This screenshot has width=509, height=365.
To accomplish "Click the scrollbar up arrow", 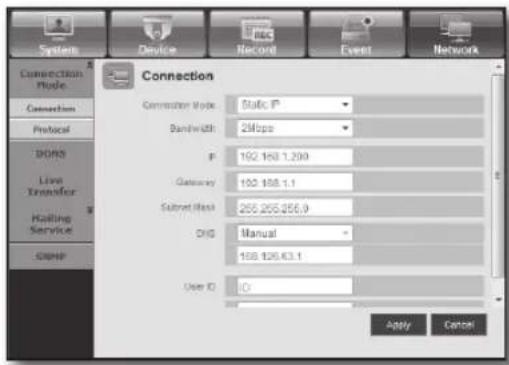I will click(x=498, y=67).
